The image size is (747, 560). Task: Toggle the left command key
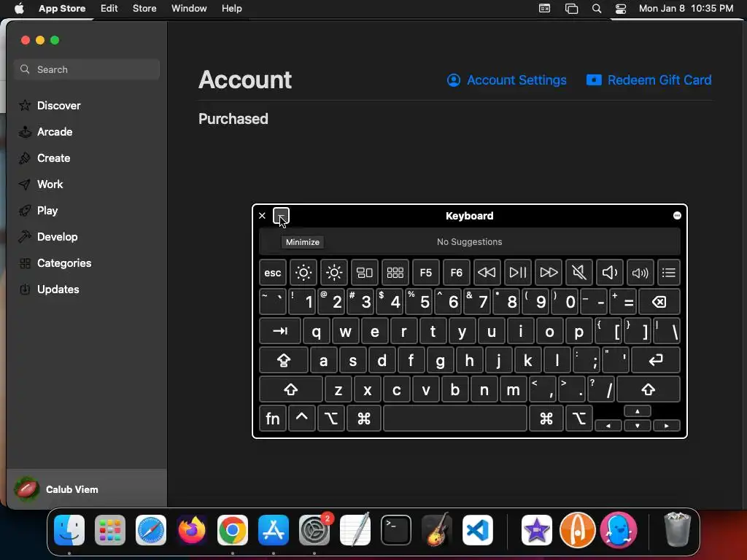click(x=363, y=419)
